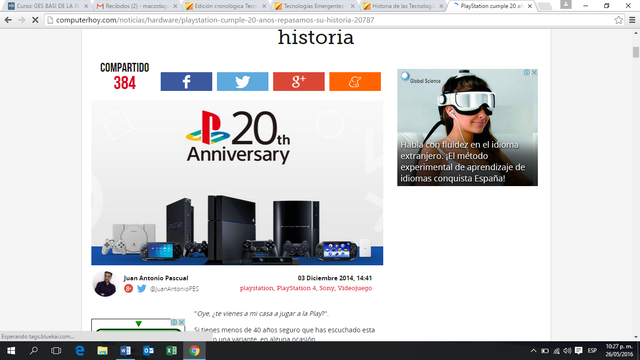Open the volume control in the tray

coord(567,351)
